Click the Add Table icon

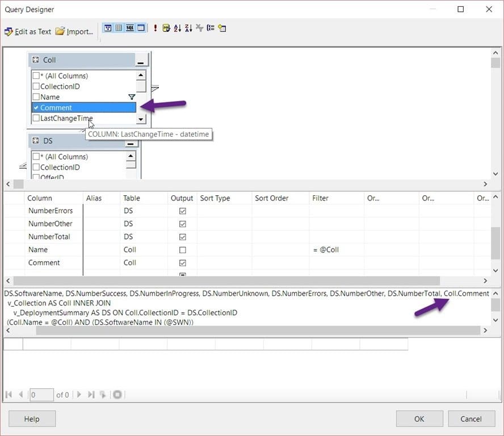222,28
